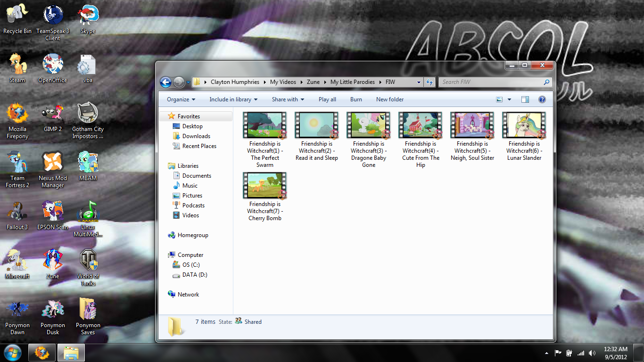
Task: Select GIMP 2 desktop shortcut
Action: (53, 117)
